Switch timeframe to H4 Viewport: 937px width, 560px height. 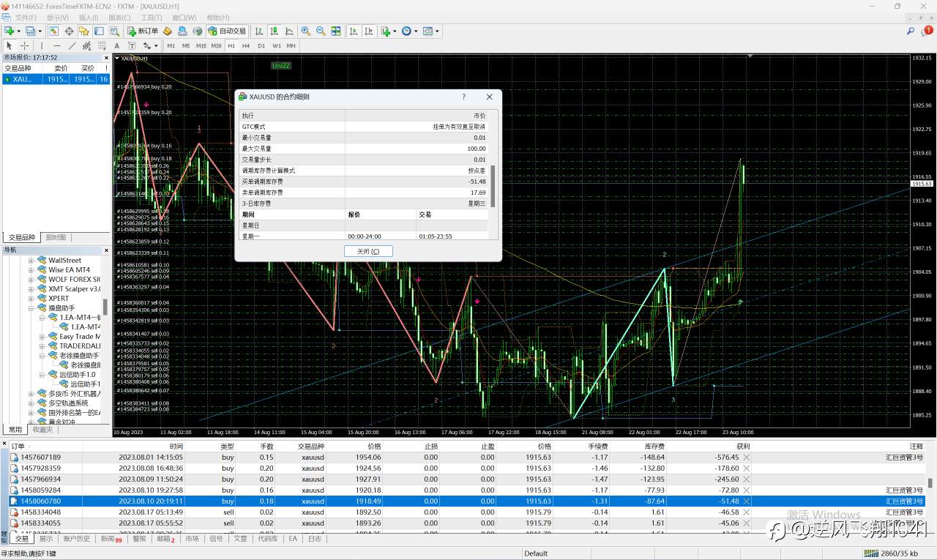click(x=246, y=45)
